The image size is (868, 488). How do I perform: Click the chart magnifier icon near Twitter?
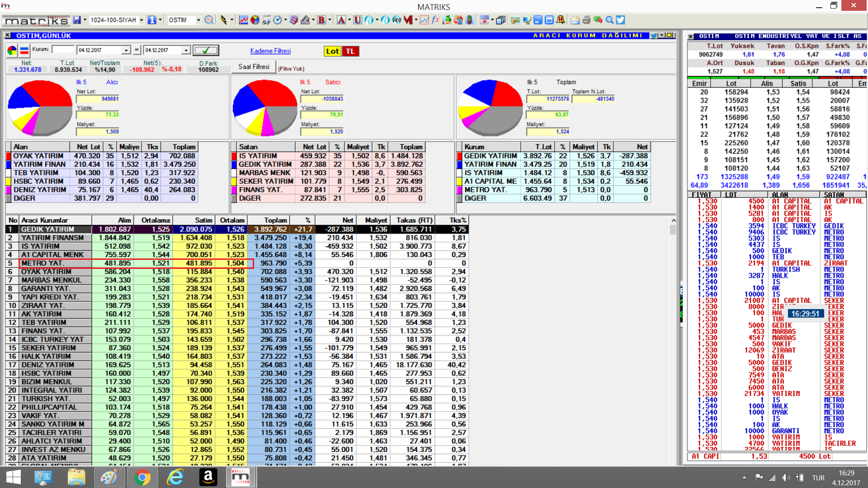click(x=609, y=20)
